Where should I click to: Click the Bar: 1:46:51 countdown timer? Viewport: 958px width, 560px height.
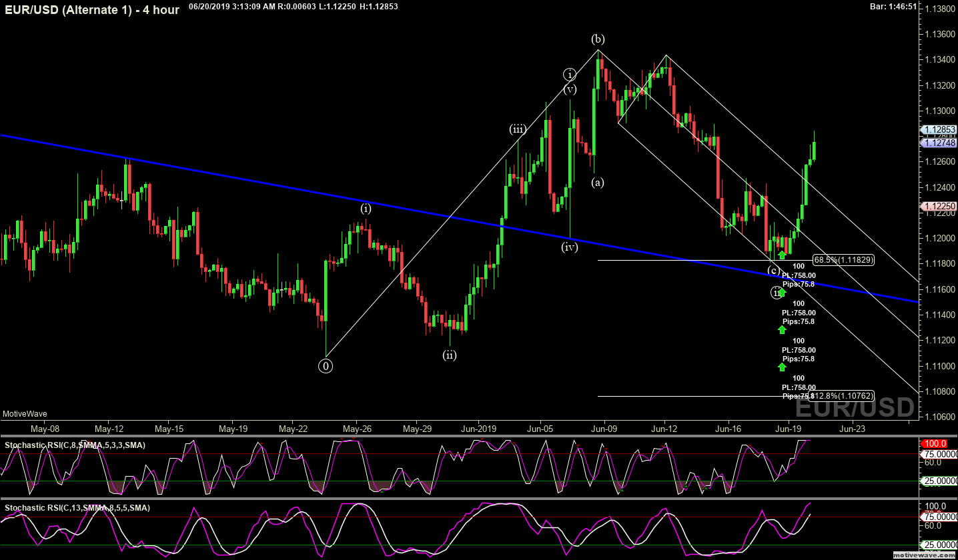tap(893, 7)
